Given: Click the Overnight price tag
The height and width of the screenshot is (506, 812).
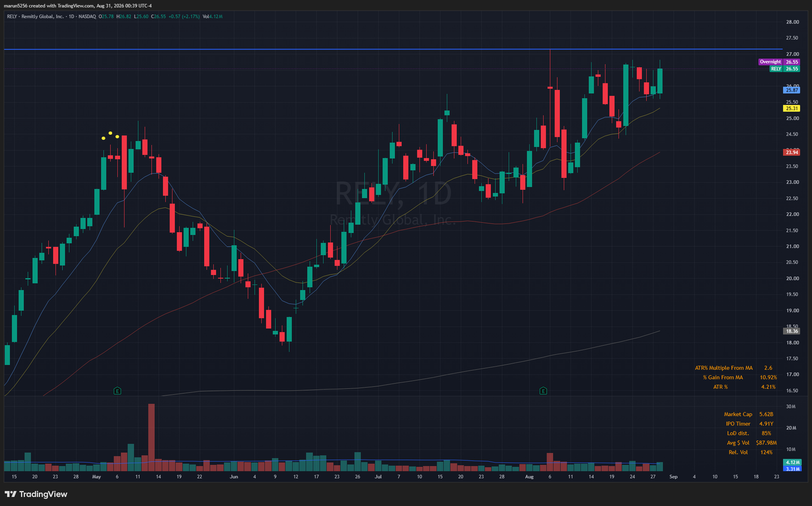Looking at the screenshot, I should (x=779, y=62).
